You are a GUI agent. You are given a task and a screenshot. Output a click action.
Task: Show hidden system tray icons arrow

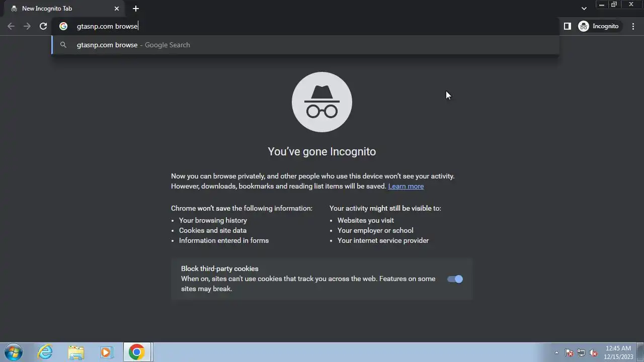(x=556, y=352)
